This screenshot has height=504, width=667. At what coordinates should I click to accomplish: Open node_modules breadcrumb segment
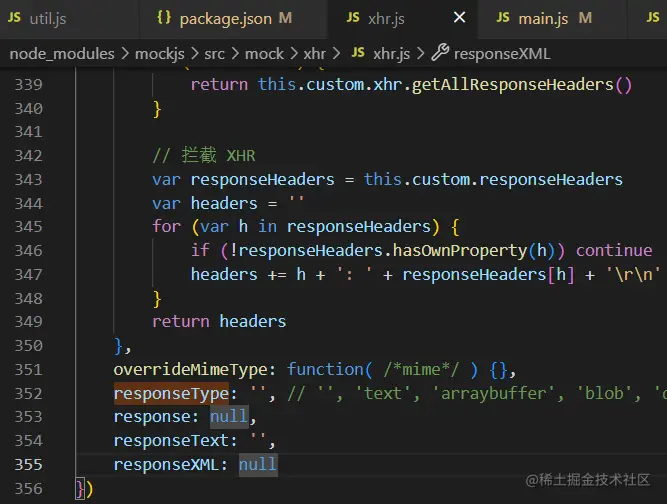62,54
